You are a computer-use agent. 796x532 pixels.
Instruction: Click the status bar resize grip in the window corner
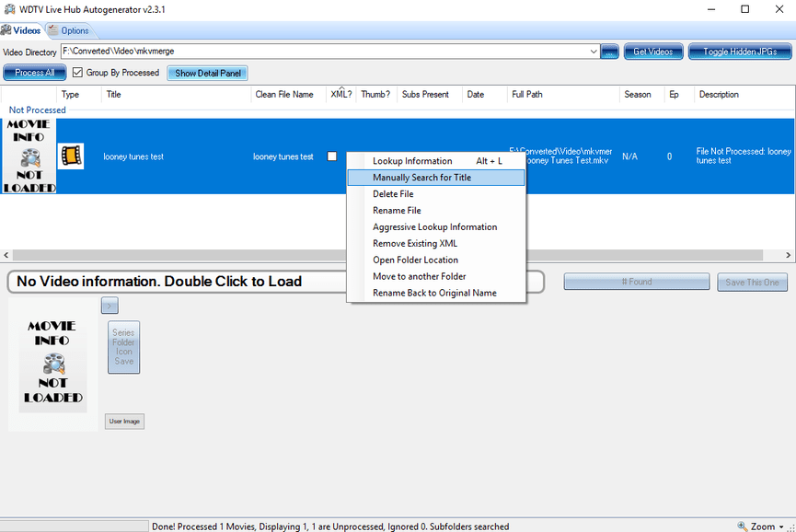pos(790,528)
